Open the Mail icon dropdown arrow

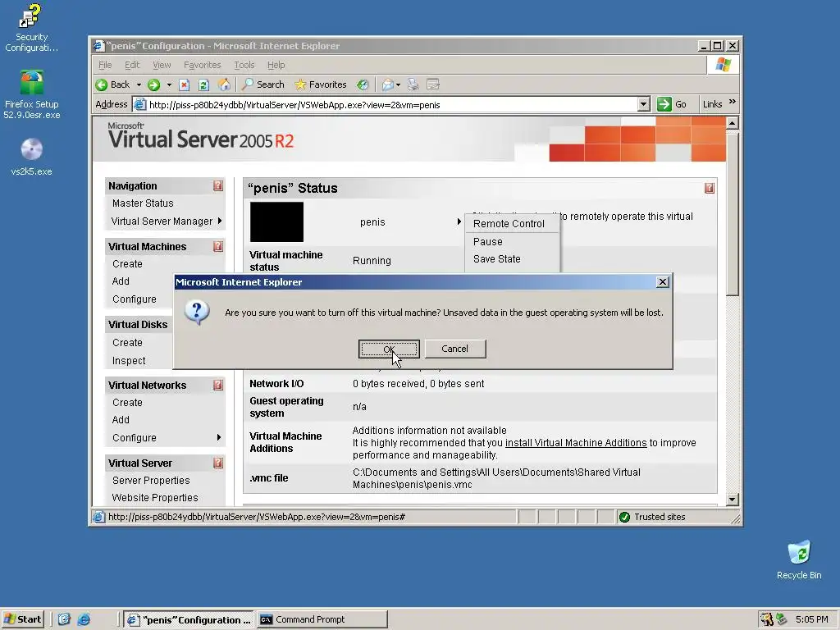[398, 84]
